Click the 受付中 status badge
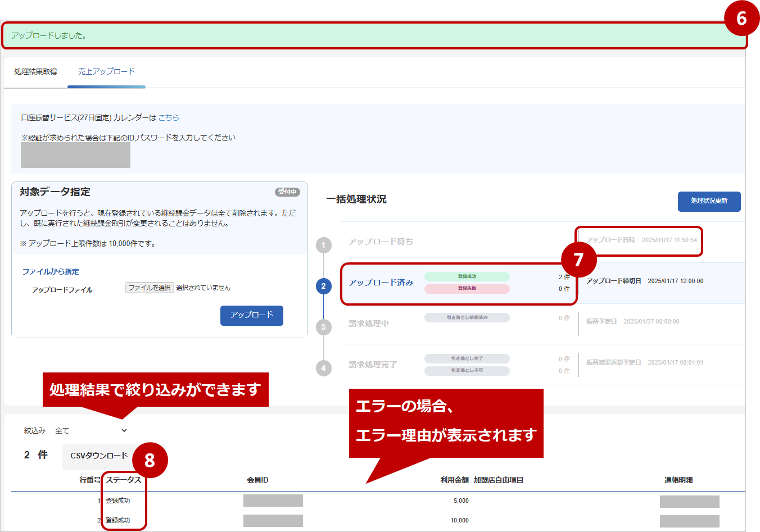 (x=287, y=192)
